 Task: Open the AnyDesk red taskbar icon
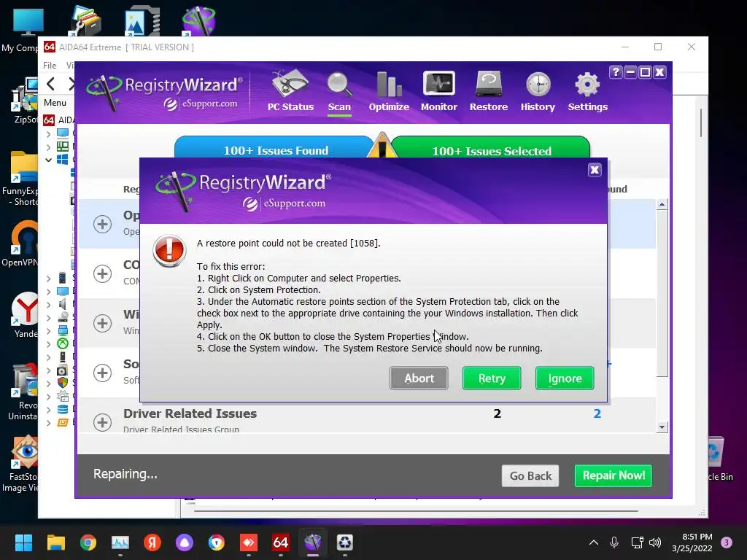pyautogui.click(x=249, y=542)
